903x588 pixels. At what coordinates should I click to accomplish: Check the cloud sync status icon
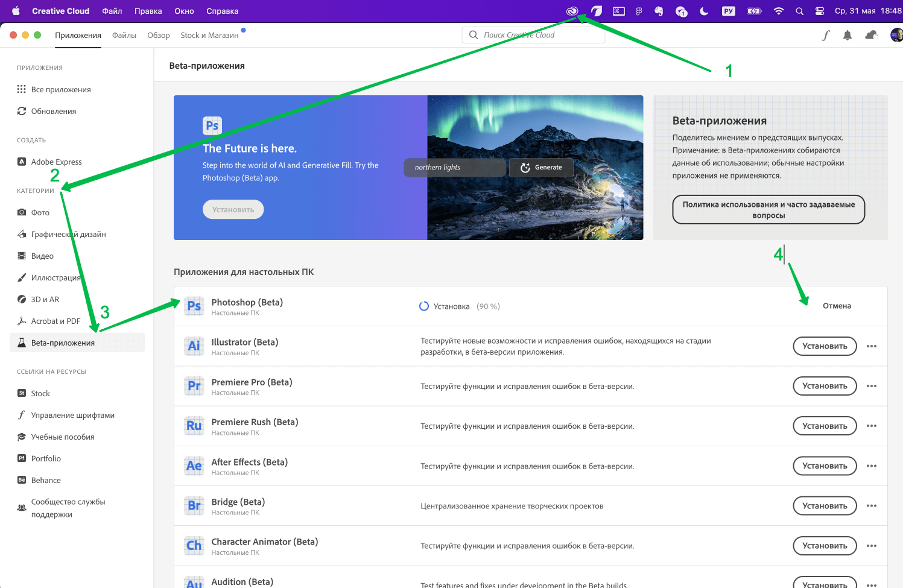871,35
